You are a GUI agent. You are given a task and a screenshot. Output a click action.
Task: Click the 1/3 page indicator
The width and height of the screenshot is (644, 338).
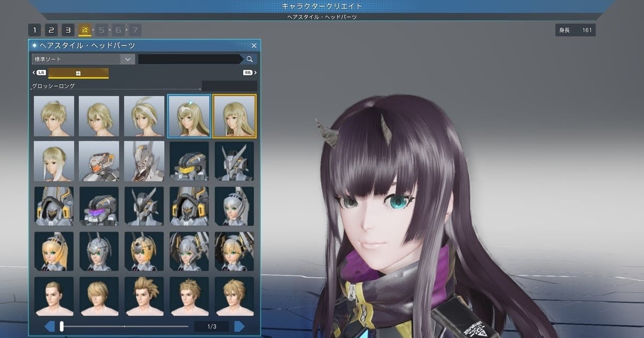coord(211,326)
